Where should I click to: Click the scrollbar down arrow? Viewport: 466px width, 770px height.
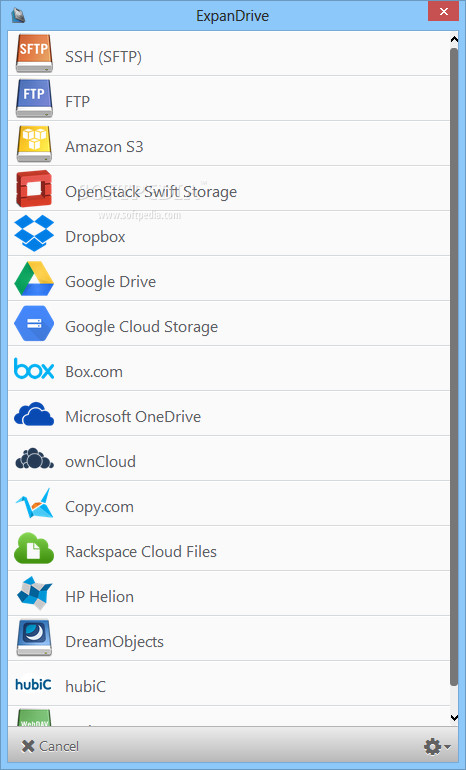click(x=454, y=717)
